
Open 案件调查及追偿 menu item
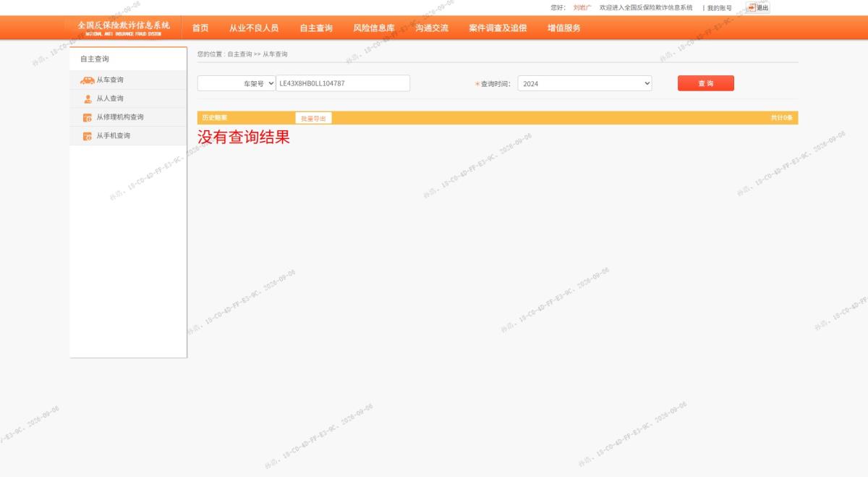coord(498,28)
